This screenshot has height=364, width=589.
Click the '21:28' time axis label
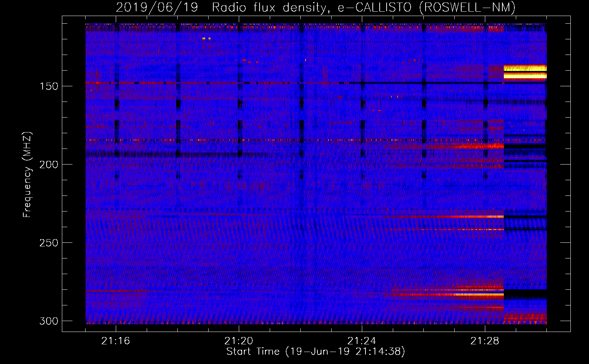point(485,341)
